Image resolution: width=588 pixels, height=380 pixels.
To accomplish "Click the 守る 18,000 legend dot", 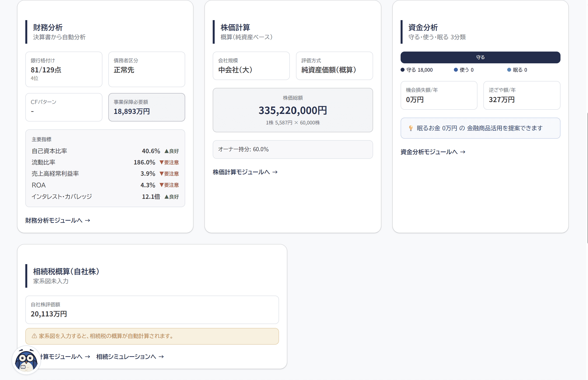I will (x=403, y=70).
